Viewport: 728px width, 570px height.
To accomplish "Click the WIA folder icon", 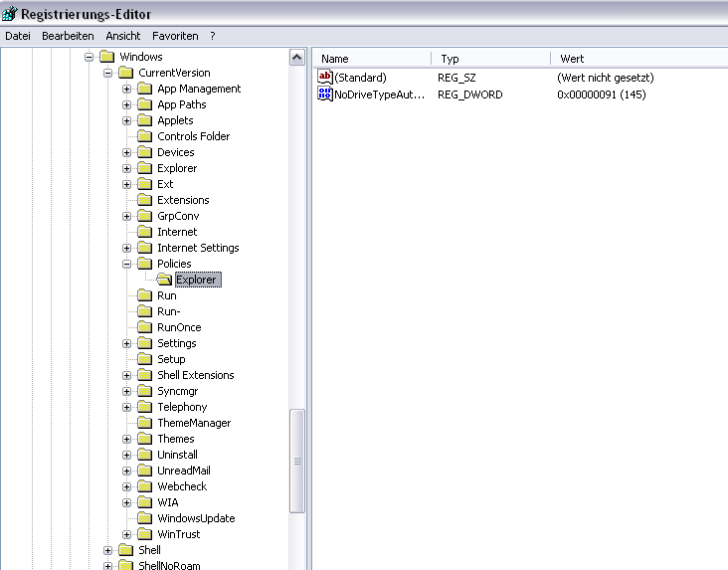I will tap(145, 502).
